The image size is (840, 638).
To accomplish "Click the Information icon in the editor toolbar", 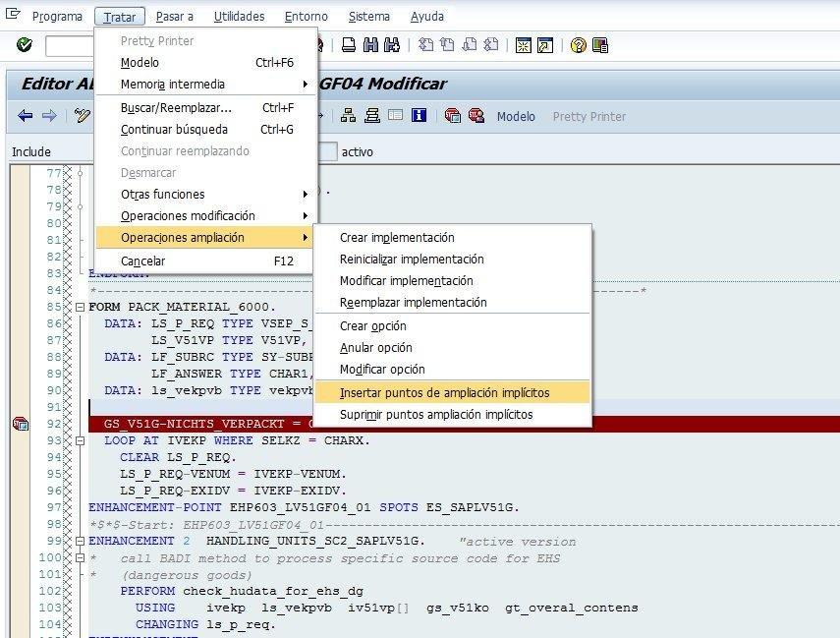I will 419,116.
